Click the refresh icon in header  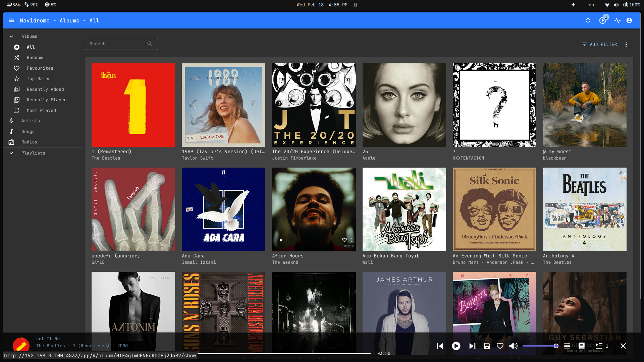coord(588,20)
